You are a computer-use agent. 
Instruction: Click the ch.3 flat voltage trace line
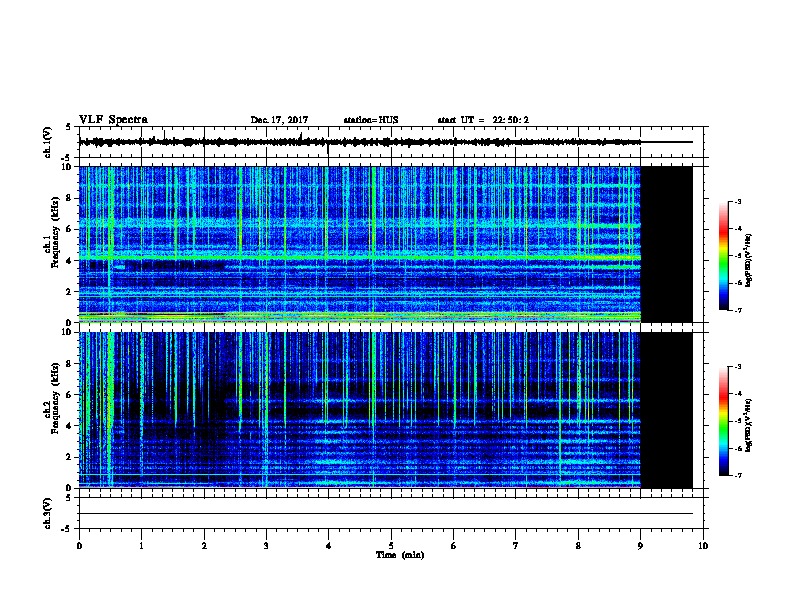[386, 514]
